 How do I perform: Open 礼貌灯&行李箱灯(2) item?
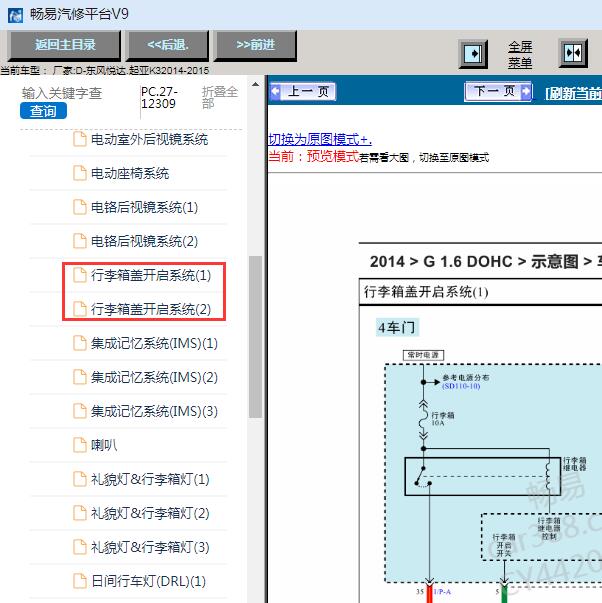pyautogui.click(x=150, y=513)
